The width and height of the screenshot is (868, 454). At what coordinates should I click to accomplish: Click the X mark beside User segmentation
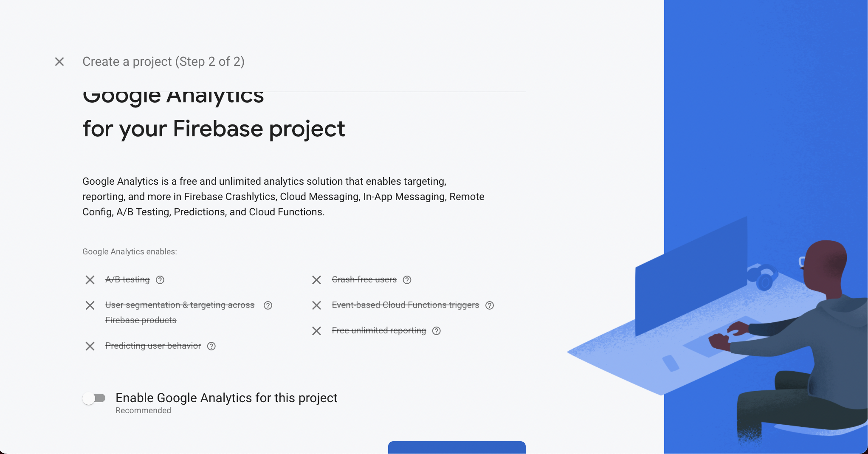pyautogui.click(x=90, y=305)
